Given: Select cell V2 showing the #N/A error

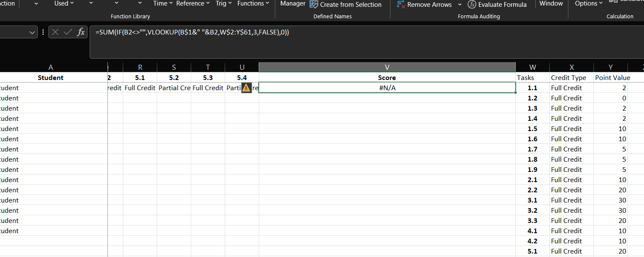Looking at the screenshot, I should pos(387,88).
